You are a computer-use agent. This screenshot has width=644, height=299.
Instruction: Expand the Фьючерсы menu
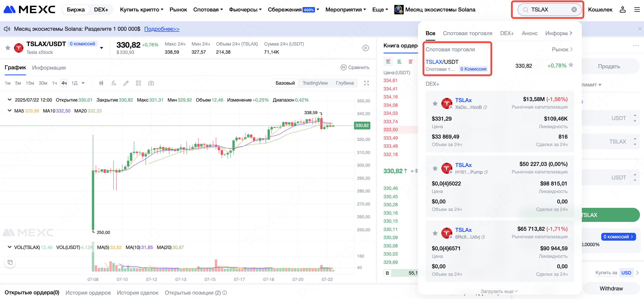click(245, 10)
